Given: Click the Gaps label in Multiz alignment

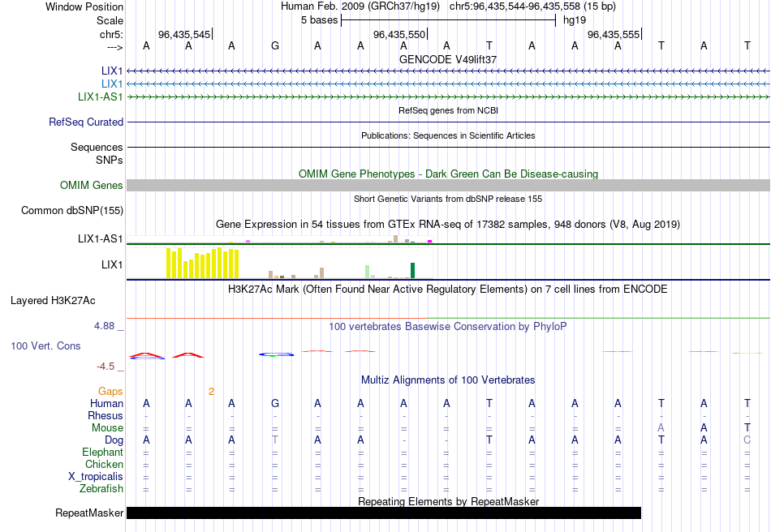Looking at the screenshot, I should tap(110, 391).
